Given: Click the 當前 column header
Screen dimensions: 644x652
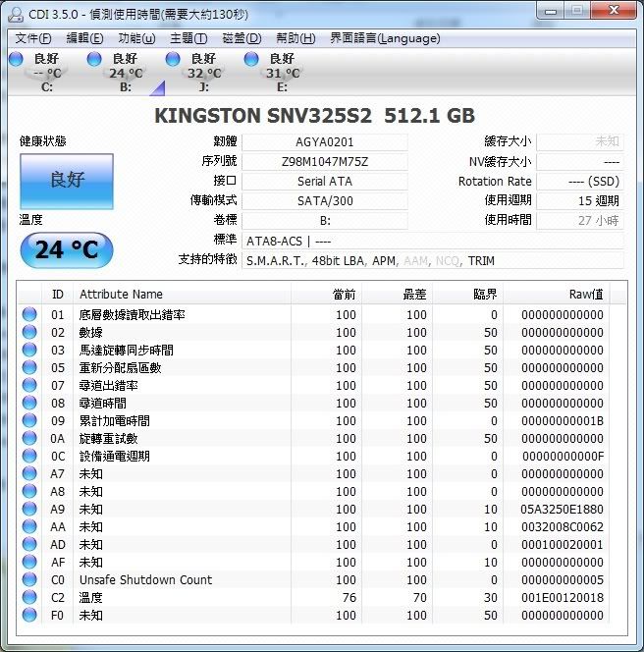Looking at the screenshot, I should coord(326,294).
